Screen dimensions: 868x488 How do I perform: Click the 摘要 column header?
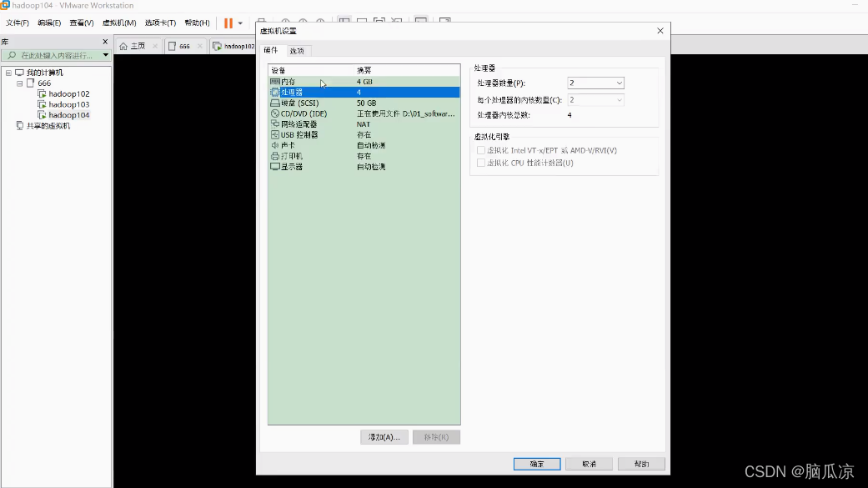point(407,70)
